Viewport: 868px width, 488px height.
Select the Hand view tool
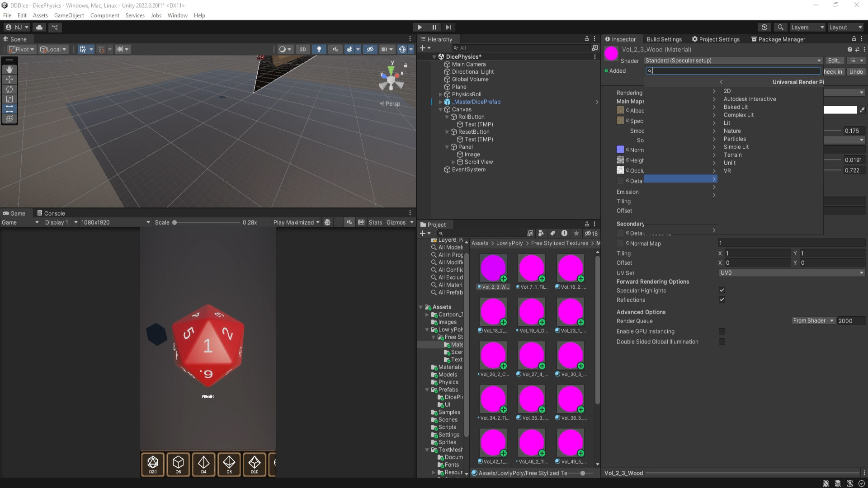point(9,69)
